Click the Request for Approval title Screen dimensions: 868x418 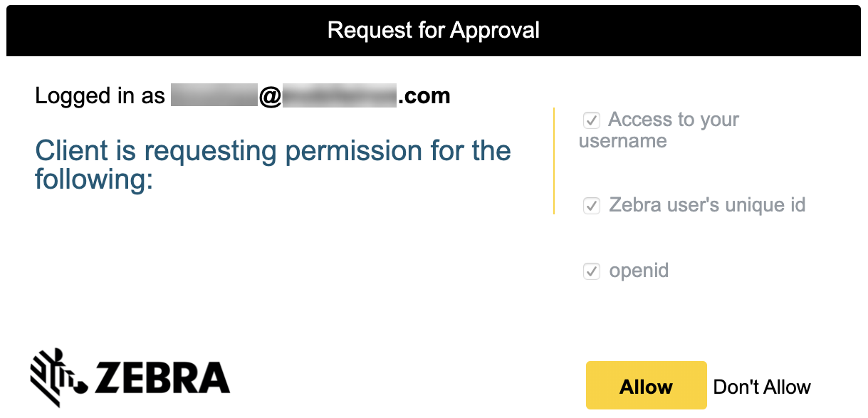(434, 30)
